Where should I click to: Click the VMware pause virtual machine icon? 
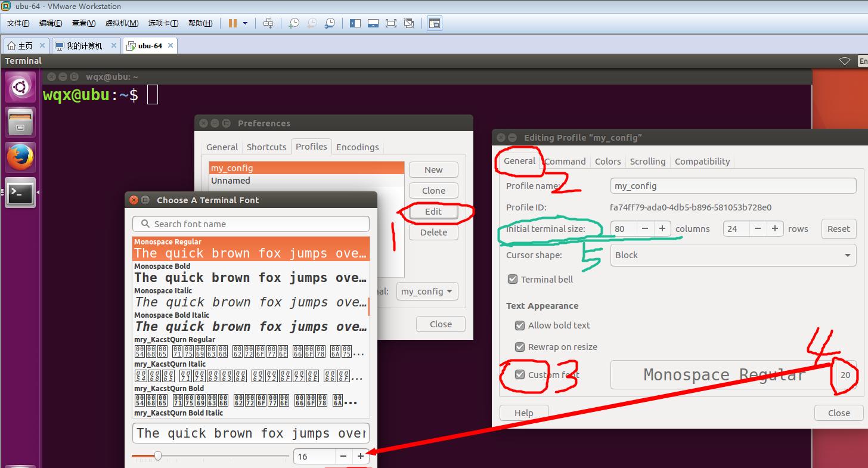tap(232, 23)
